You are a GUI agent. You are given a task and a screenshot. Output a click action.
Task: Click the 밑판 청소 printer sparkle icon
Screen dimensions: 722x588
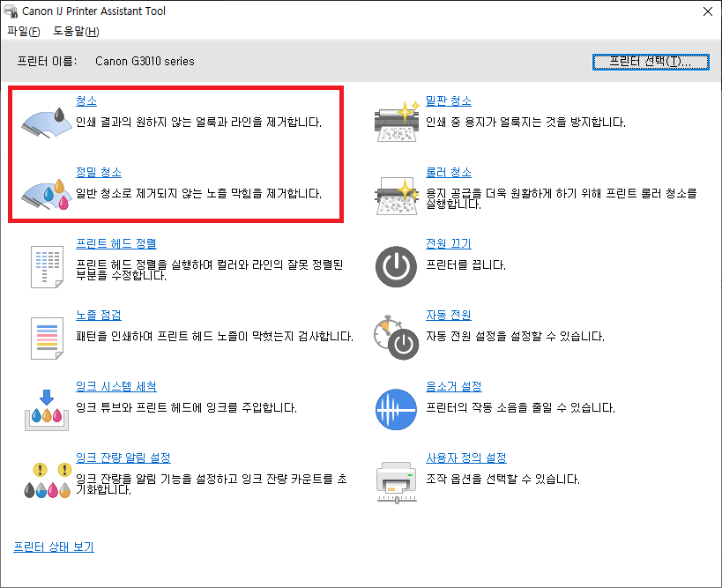(397, 121)
